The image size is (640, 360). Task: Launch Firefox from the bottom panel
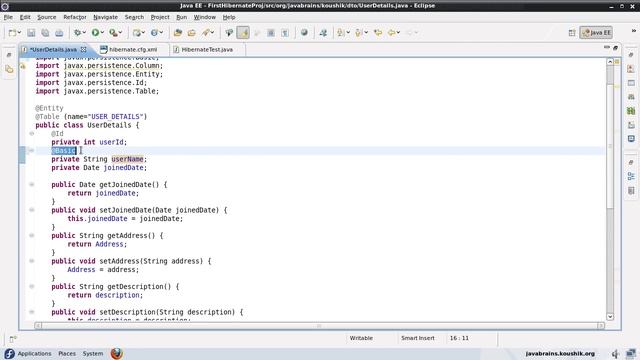pyautogui.click(x=117, y=353)
